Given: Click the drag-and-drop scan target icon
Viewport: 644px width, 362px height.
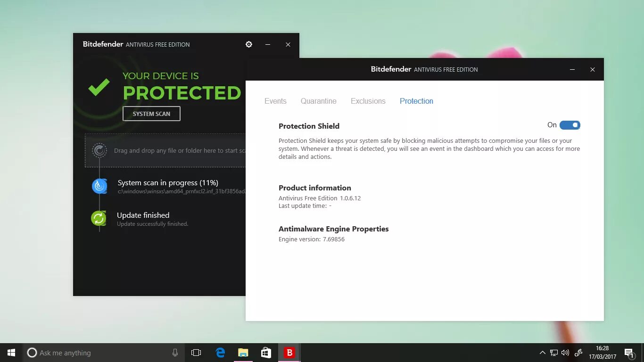Looking at the screenshot, I should point(99,150).
